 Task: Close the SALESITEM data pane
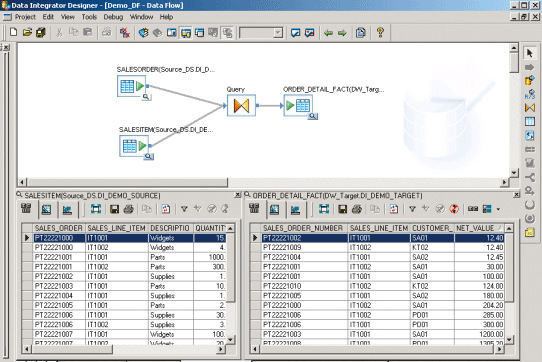237,195
